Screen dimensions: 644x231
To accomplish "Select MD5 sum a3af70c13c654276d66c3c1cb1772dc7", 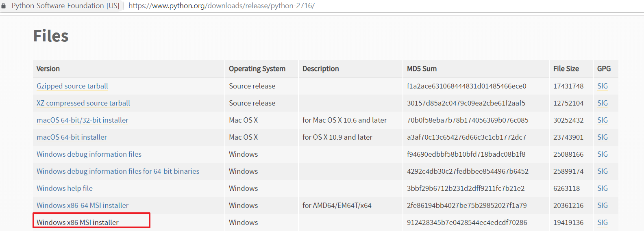I will [x=466, y=137].
